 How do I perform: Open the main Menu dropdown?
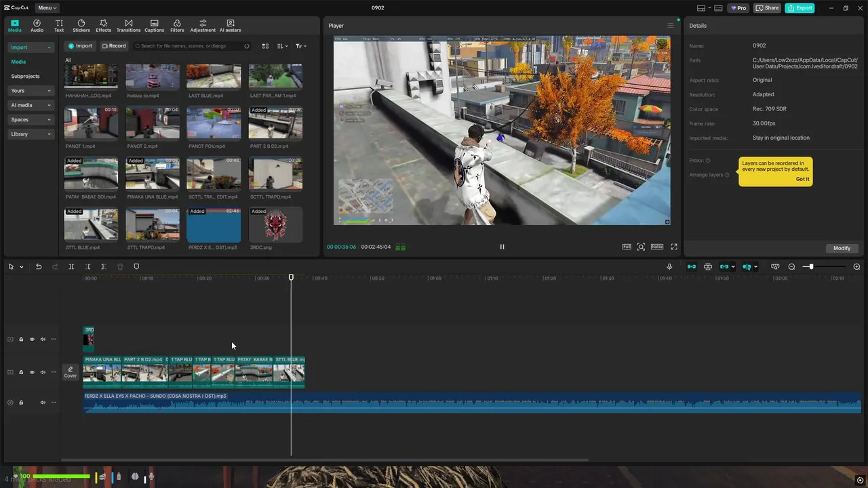[x=47, y=8]
